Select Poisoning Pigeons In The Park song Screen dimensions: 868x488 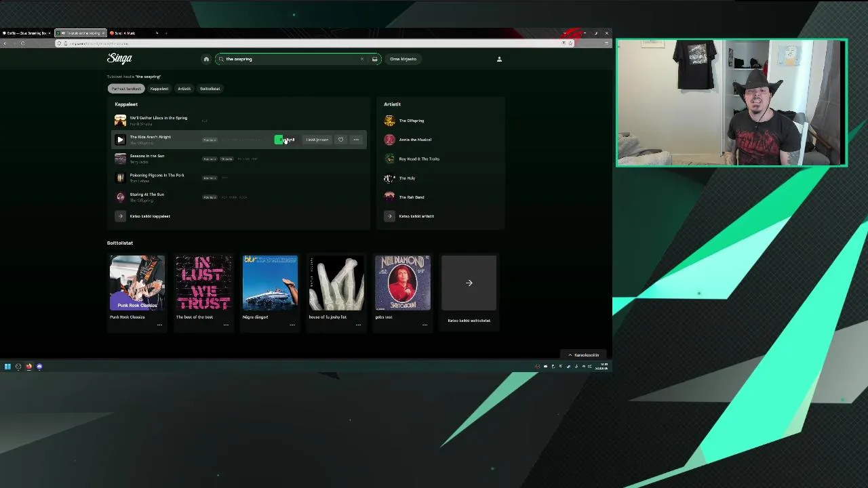pos(157,175)
